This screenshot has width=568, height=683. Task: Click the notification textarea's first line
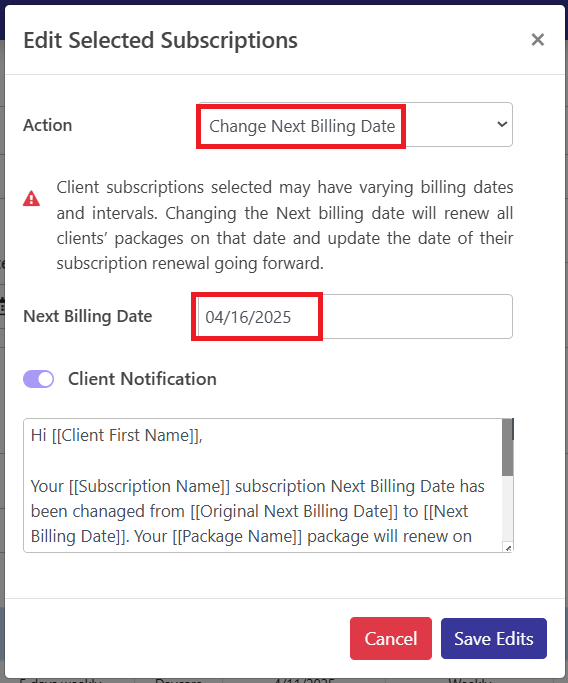117,435
